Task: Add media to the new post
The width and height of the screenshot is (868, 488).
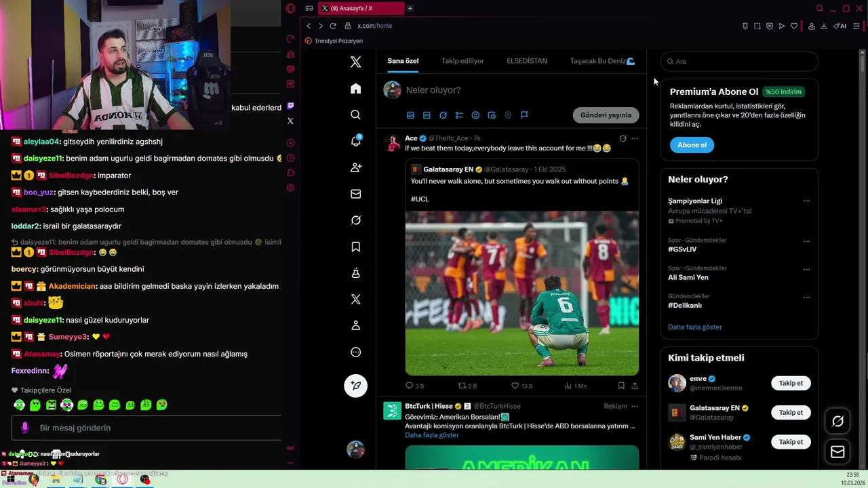Action: point(410,115)
